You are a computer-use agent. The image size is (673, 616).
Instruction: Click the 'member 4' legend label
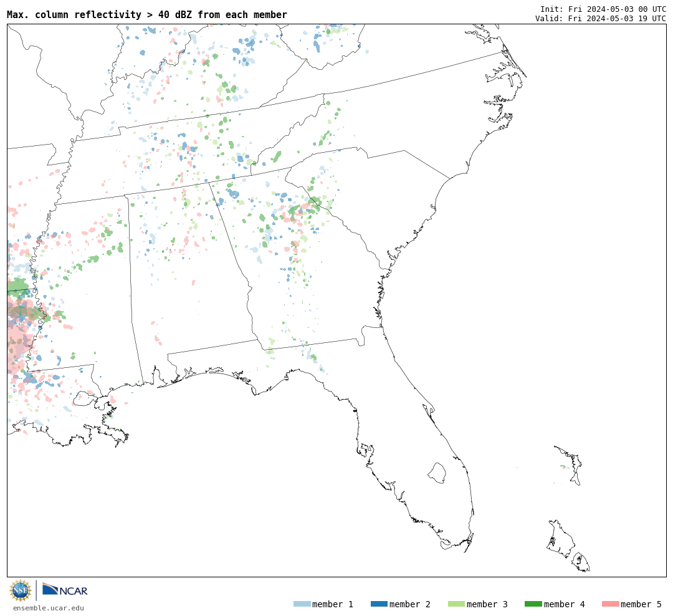pos(565,604)
